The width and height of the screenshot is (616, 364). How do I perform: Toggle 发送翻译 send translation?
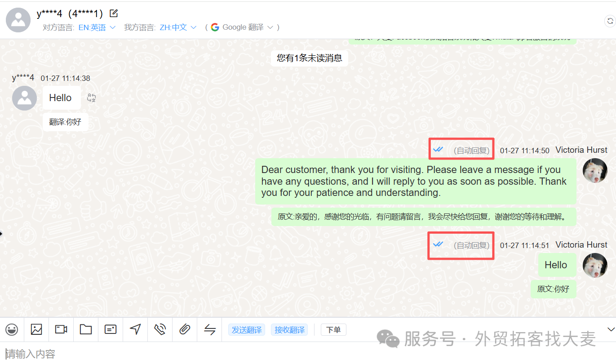coord(247,330)
